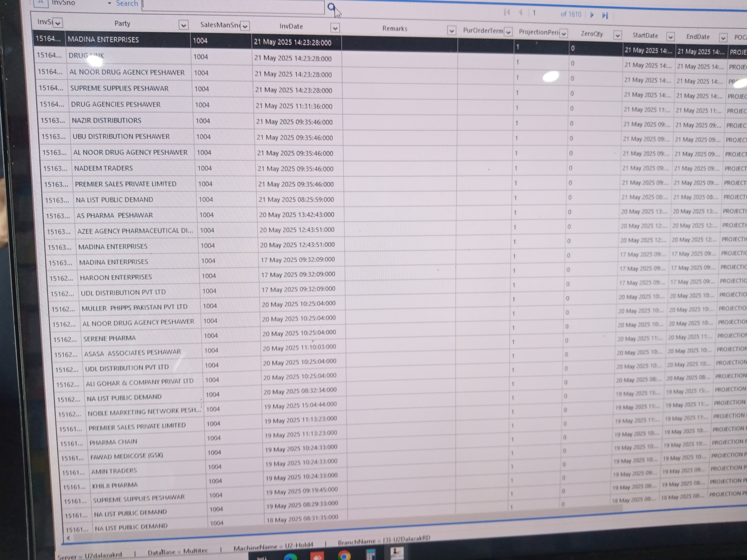
Task: Click first page navigator icon
Action: coord(507,12)
